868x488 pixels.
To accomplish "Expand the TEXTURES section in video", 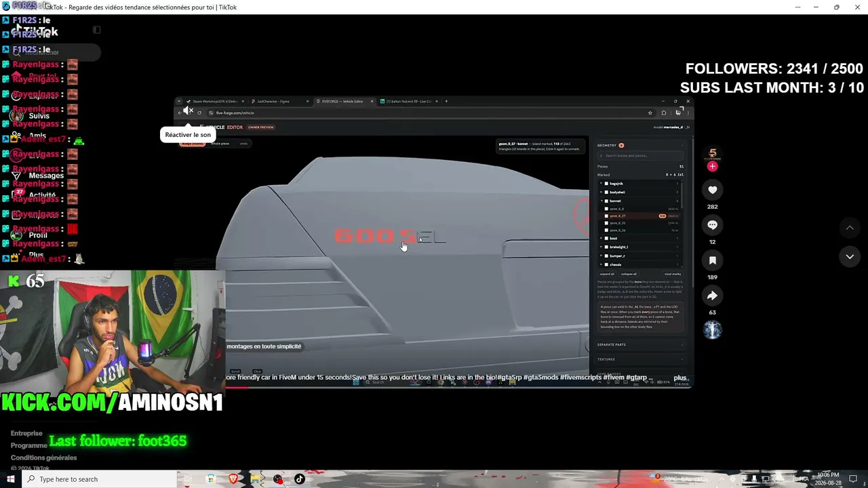I will [640, 359].
